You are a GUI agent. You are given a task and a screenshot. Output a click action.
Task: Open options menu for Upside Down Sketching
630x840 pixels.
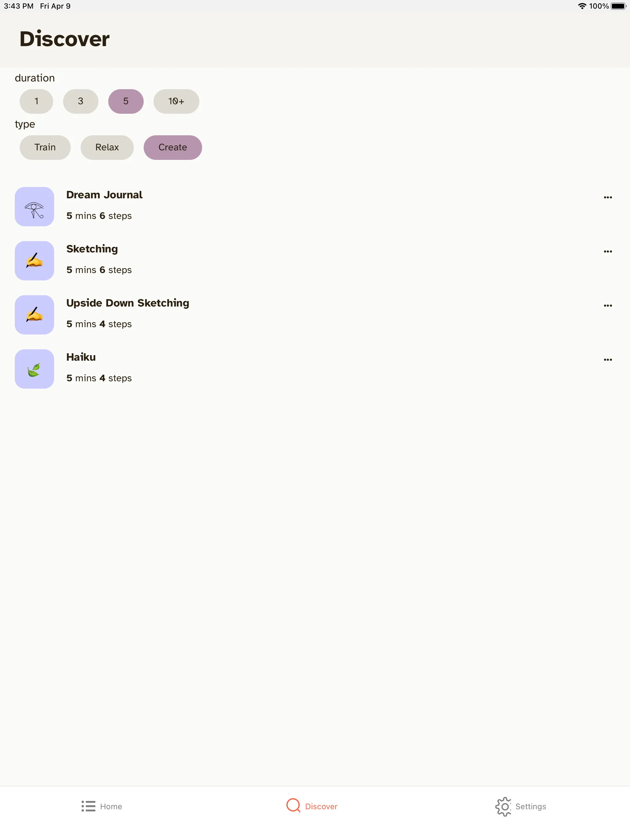608,305
